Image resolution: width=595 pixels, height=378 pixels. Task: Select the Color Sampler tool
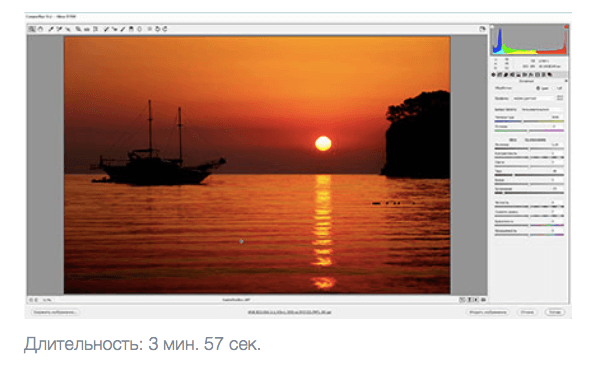(x=60, y=29)
